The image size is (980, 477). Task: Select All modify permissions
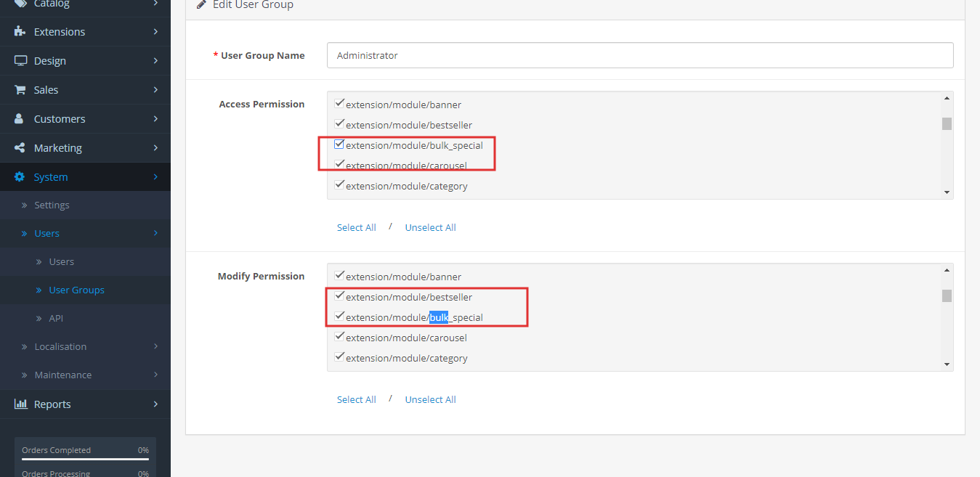[356, 400]
